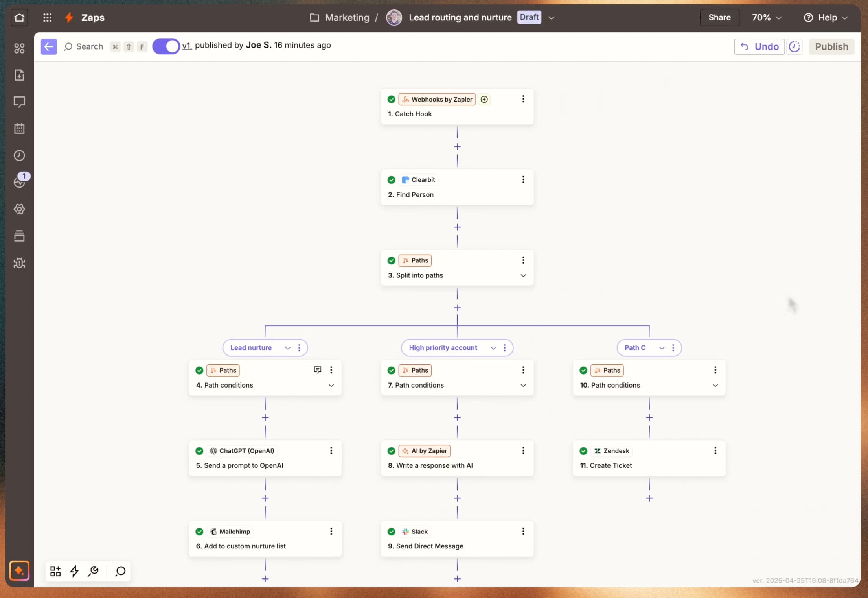This screenshot has width=868, height=598.
Task: Open the zap title dropdown next to Draft
Action: pos(551,18)
